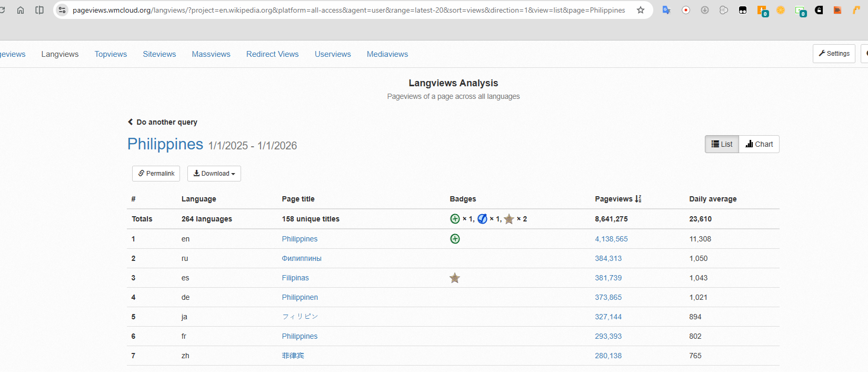Image resolution: width=868 pixels, height=374 pixels.
Task: Click the good article badge in the en row
Action: pyautogui.click(x=455, y=239)
